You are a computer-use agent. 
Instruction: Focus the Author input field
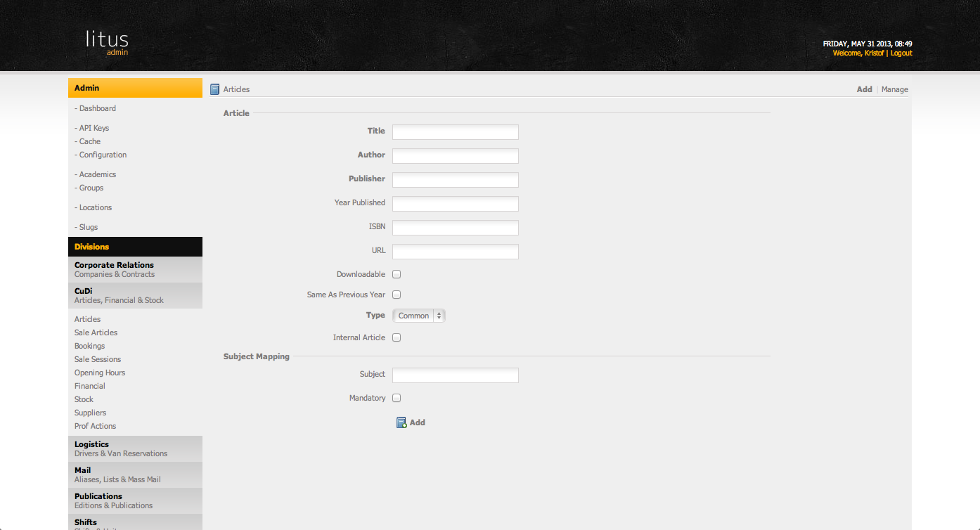click(456, 156)
